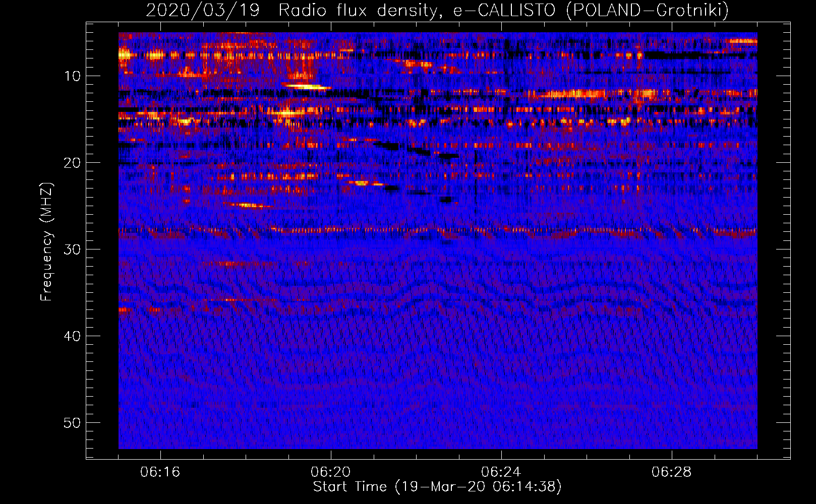Click the 10 MHz frequency tick label

(73, 76)
